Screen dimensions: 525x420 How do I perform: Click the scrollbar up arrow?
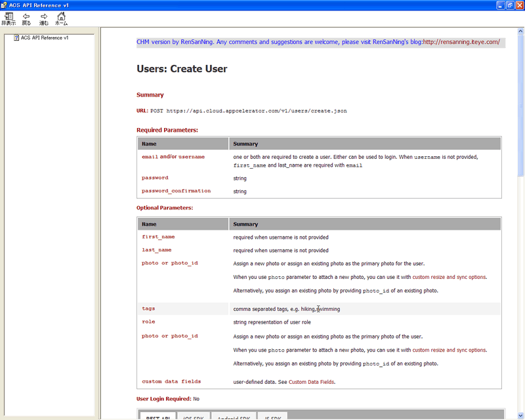[x=520, y=31]
